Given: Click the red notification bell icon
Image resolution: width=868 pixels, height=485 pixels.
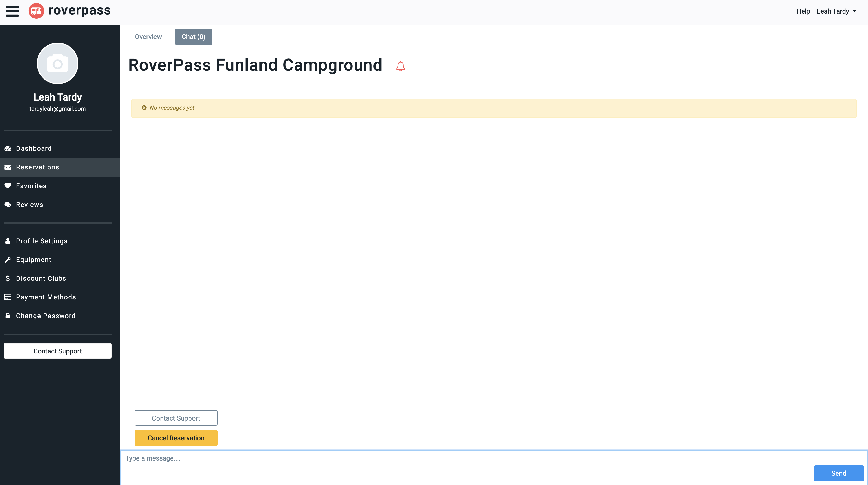Looking at the screenshot, I should tap(400, 66).
